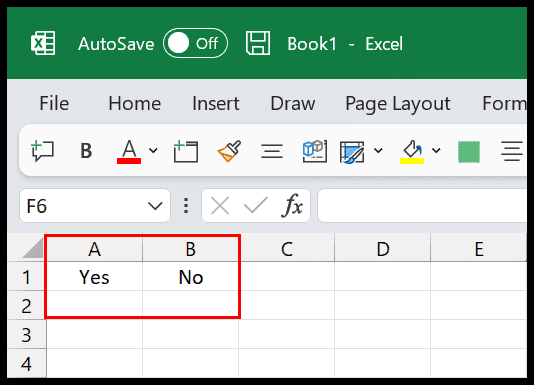Click the center align lines icon
The image size is (534, 385).
pos(272,151)
